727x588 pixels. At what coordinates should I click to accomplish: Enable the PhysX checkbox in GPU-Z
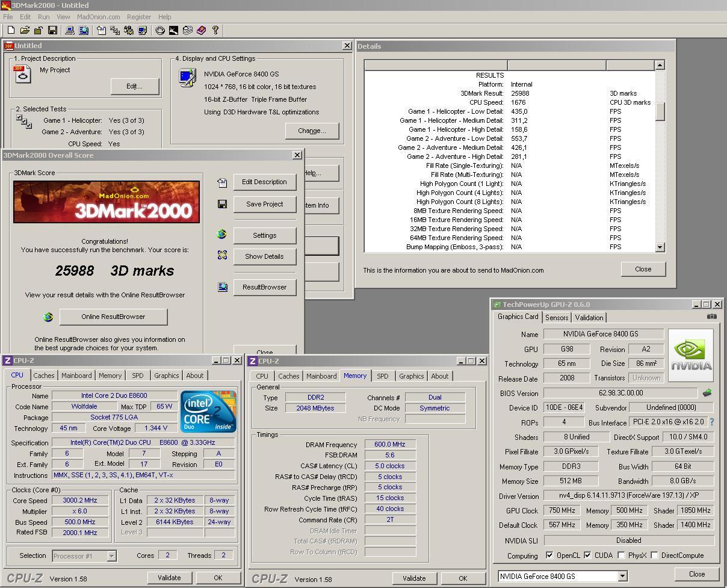(621, 555)
